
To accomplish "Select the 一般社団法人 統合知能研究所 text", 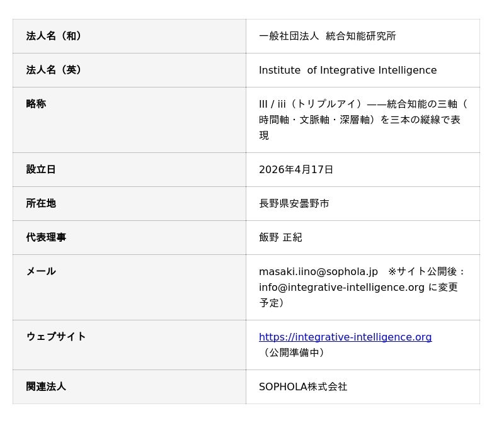I will [327, 36].
